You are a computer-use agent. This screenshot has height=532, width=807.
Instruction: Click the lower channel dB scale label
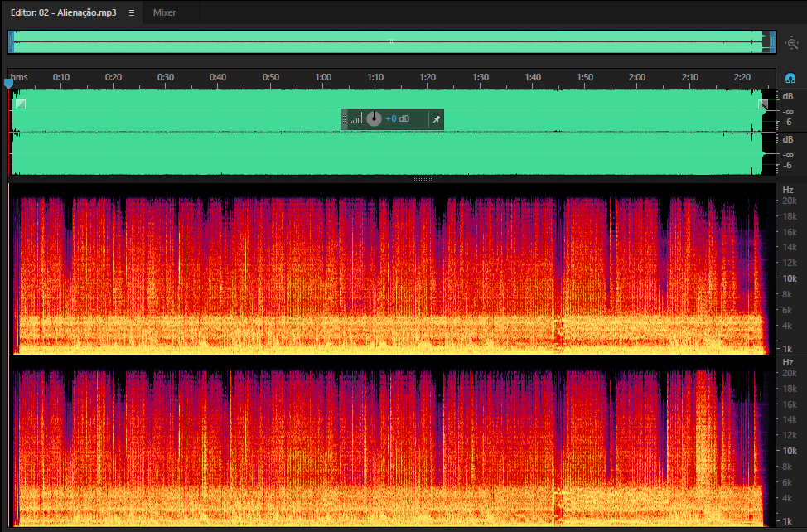pos(788,139)
